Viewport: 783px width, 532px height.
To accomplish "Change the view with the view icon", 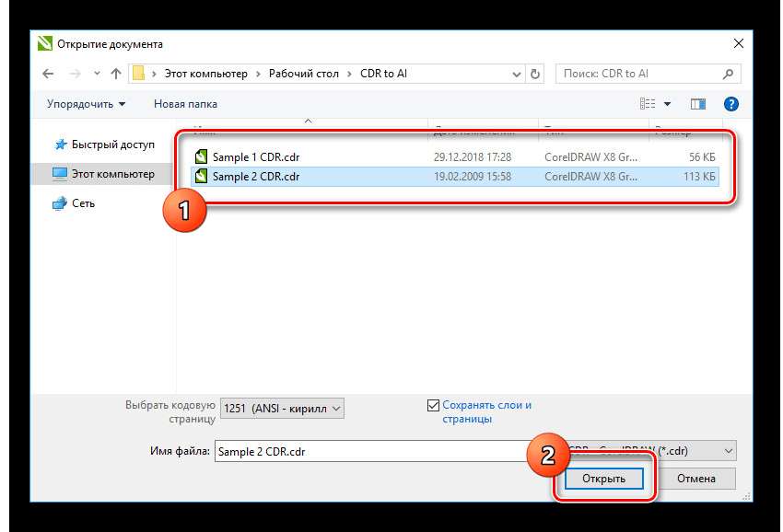I will point(648,104).
